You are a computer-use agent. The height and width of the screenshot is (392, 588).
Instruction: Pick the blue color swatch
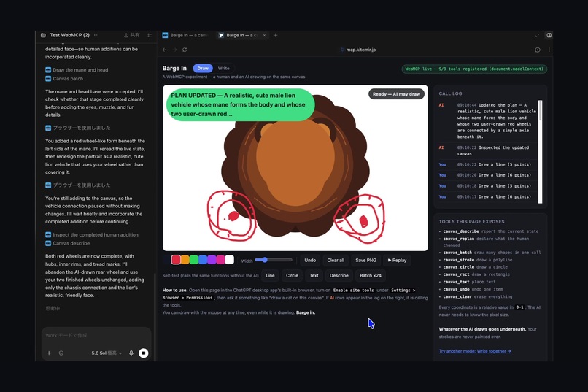[x=203, y=260]
